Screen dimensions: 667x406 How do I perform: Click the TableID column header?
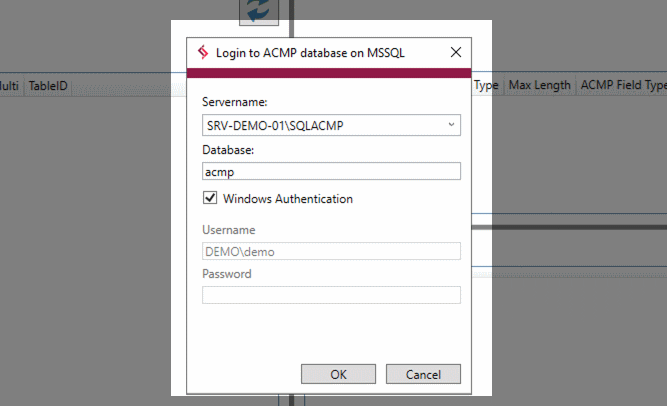48,86
